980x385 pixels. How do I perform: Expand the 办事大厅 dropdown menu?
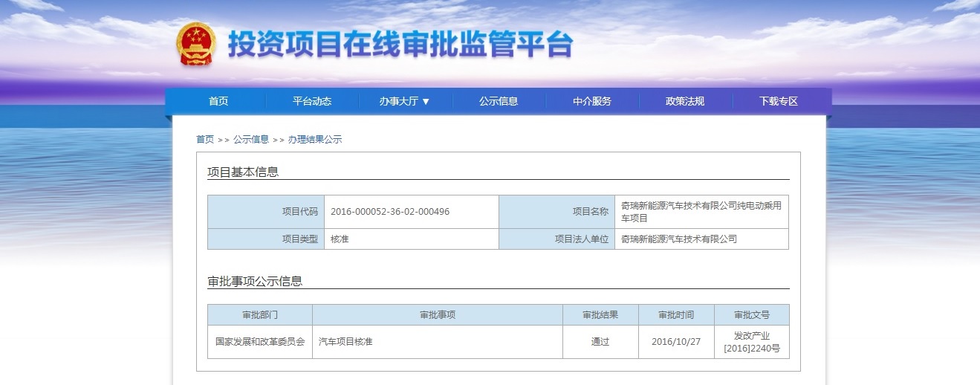[405, 102]
